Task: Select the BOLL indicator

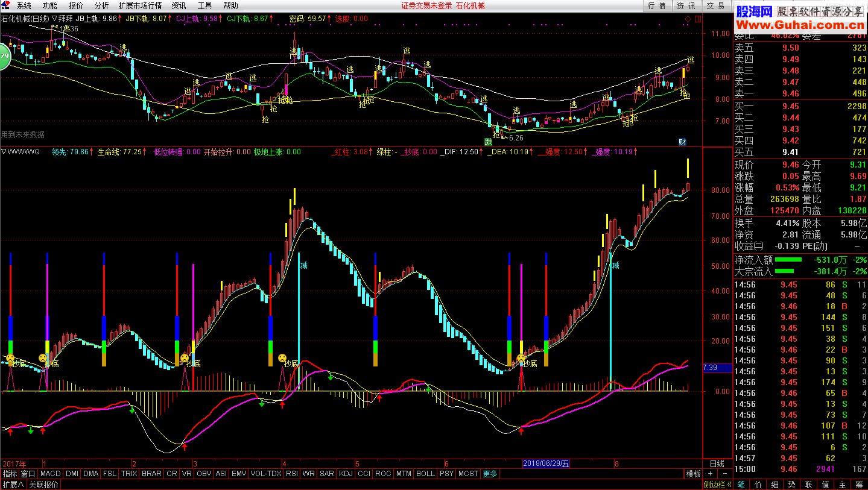Action: (425, 474)
